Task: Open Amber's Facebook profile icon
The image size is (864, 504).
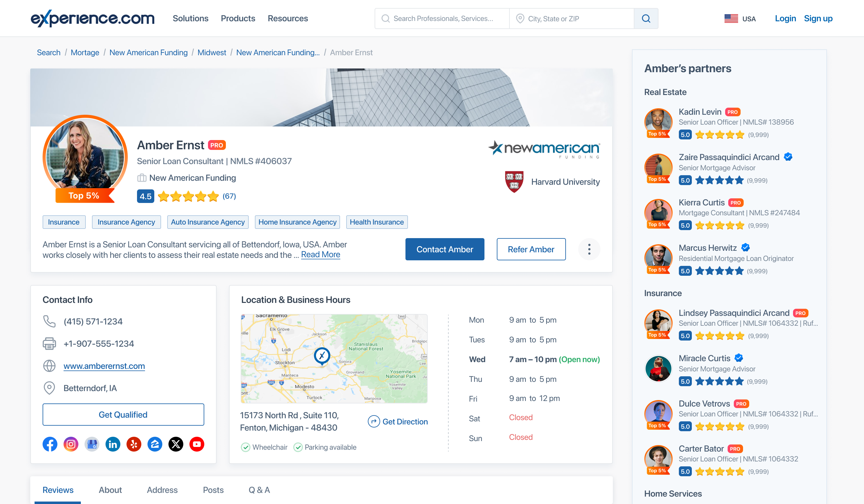Action: (50, 444)
